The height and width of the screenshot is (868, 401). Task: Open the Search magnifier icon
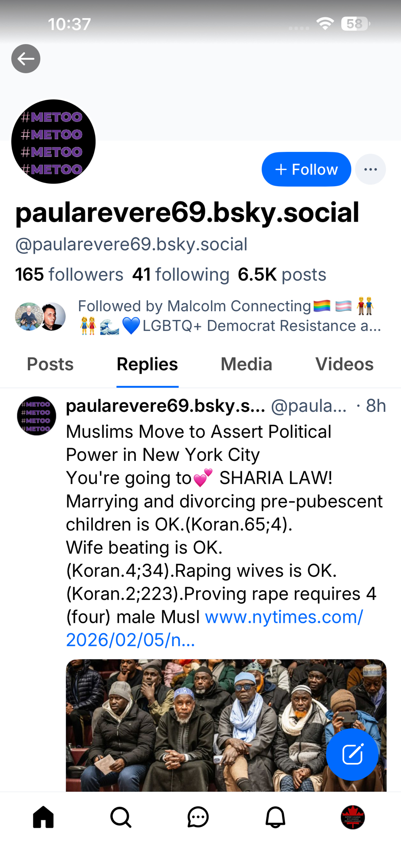[x=121, y=817]
